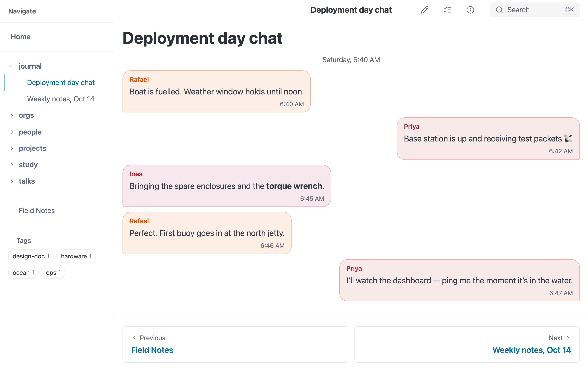Click the top bar title Deployment day chat
This screenshot has width=588, height=368.
[351, 10]
